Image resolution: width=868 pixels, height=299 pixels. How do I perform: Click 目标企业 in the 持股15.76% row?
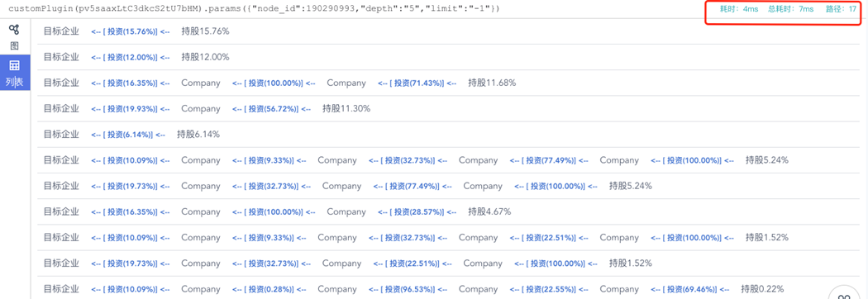61,31
